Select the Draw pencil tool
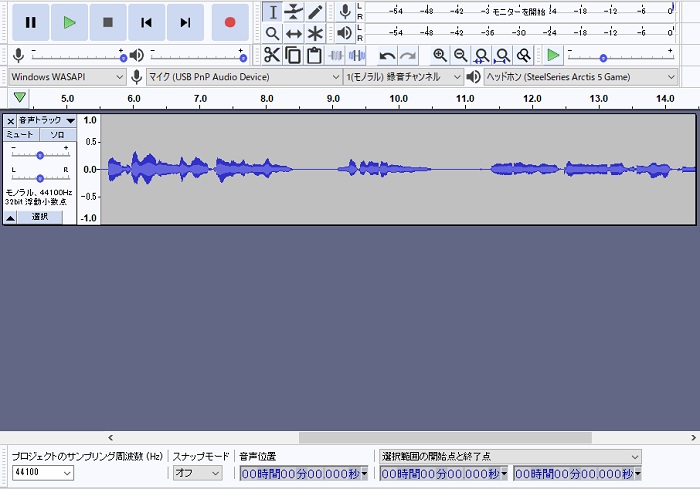The height and width of the screenshot is (489, 700). pos(315,12)
